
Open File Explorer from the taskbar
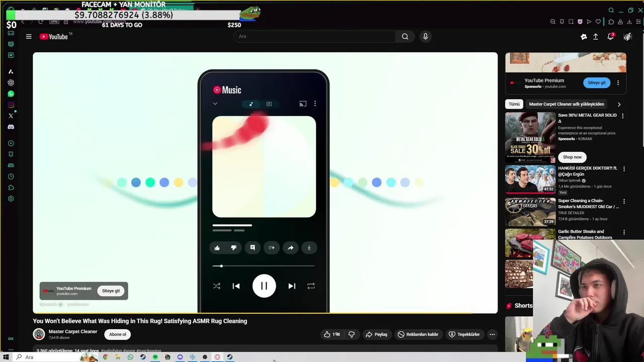(118, 357)
